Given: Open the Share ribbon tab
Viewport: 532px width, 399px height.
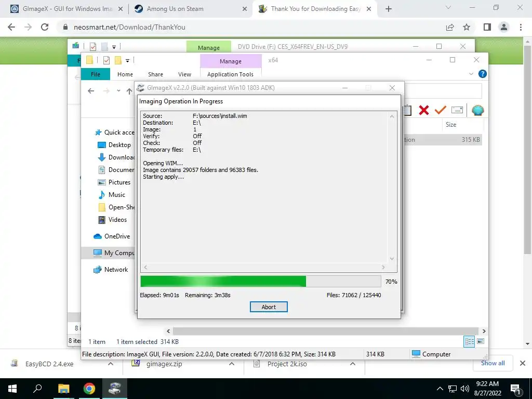Looking at the screenshot, I should coord(155,74).
